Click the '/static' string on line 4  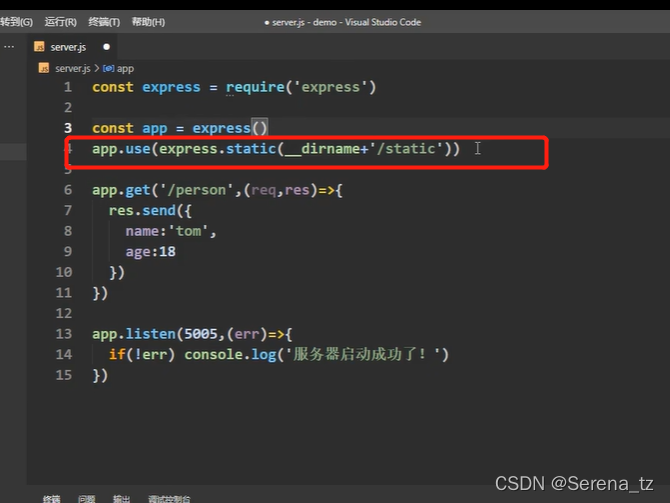click(x=406, y=149)
